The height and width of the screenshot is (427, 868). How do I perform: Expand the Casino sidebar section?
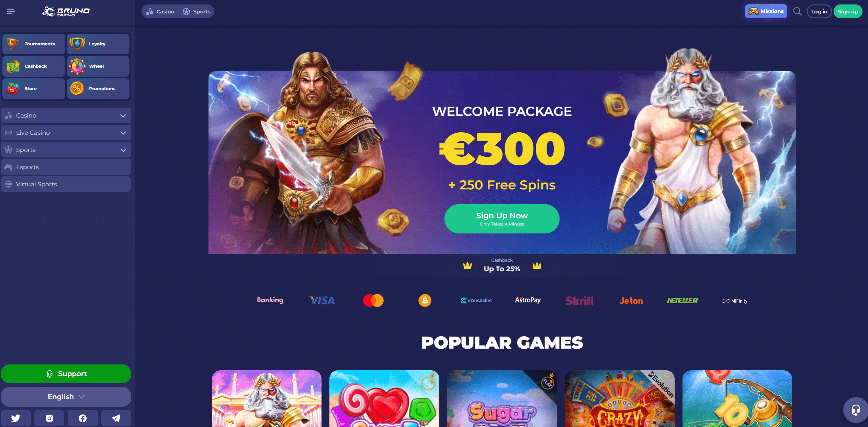(66, 116)
